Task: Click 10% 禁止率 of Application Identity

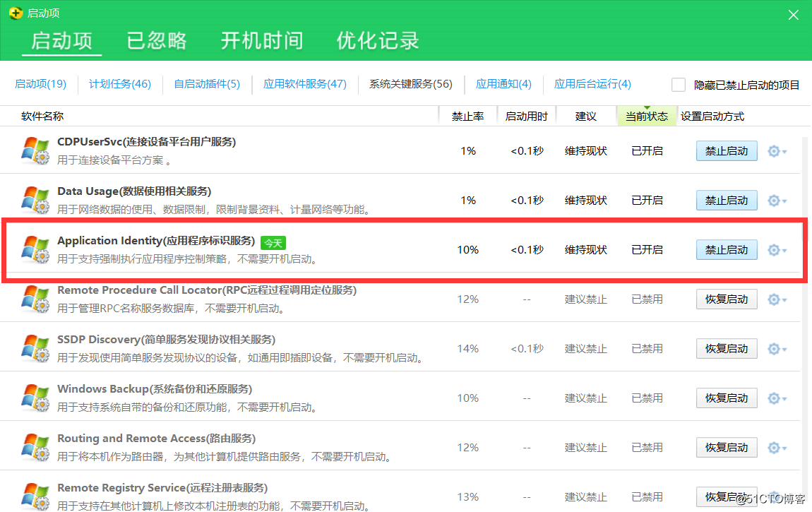Action: pos(467,250)
